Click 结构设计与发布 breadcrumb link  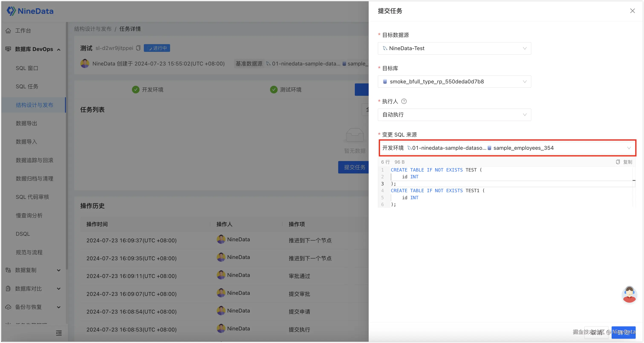point(93,29)
